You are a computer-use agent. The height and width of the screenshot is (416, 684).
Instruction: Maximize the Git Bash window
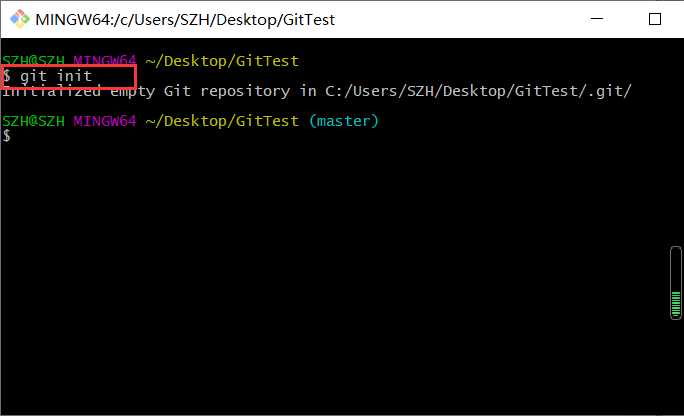[655, 18]
